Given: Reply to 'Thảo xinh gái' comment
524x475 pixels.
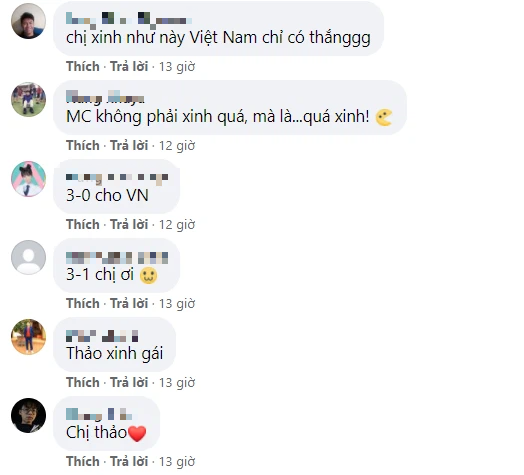Looking at the screenshot, I should pyautogui.click(x=129, y=382).
